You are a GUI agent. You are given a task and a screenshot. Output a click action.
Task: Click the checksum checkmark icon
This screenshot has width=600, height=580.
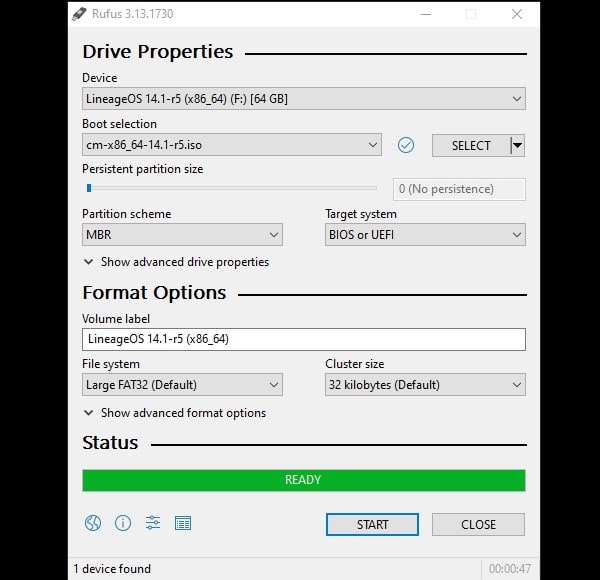(x=406, y=145)
